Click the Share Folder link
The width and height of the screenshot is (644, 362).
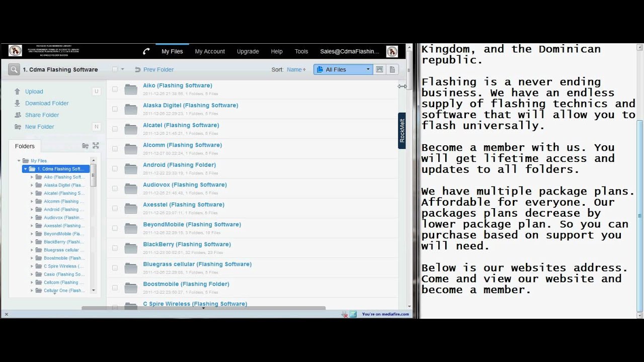click(42, 115)
